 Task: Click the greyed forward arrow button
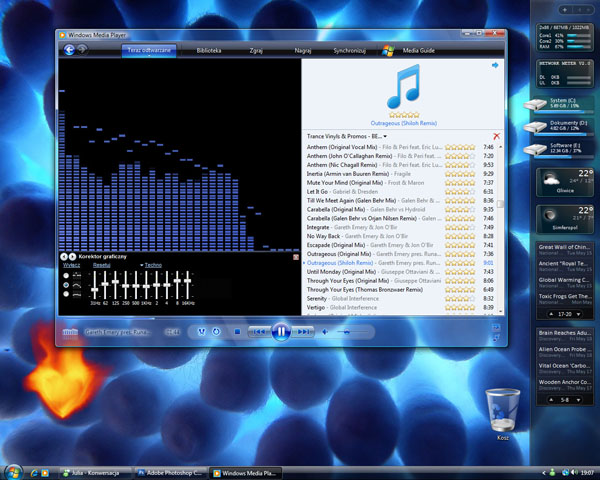pos(82,50)
